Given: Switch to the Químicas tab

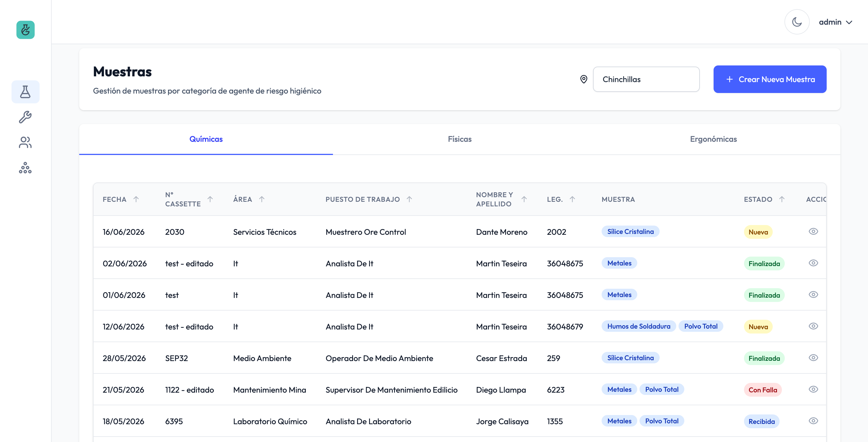Looking at the screenshot, I should (x=206, y=139).
